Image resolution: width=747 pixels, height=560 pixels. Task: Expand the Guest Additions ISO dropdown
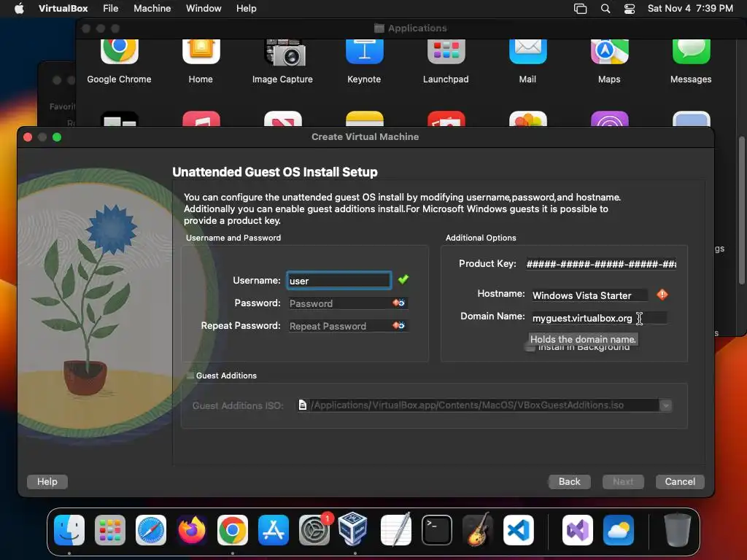coord(665,405)
